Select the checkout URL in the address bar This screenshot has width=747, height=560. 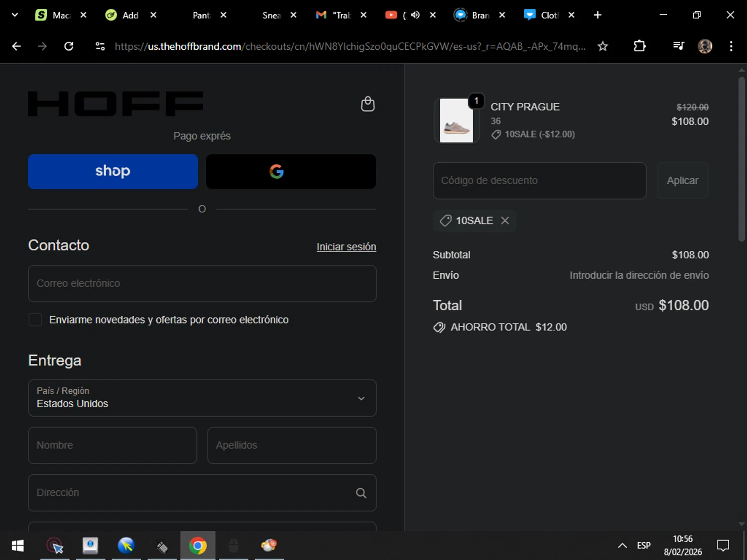click(350, 46)
